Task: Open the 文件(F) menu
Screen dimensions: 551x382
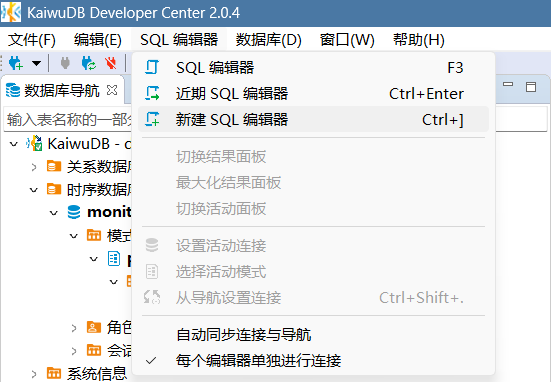Action: click(x=32, y=39)
